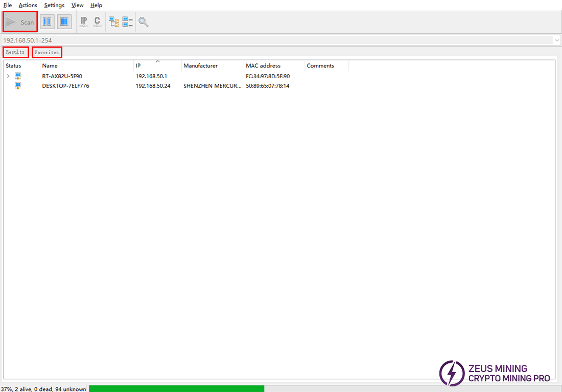The width and height of the screenshot is (562, 392).
Task: Expand the RT-AX82U-5F90 device row
Action: (8, 76)
